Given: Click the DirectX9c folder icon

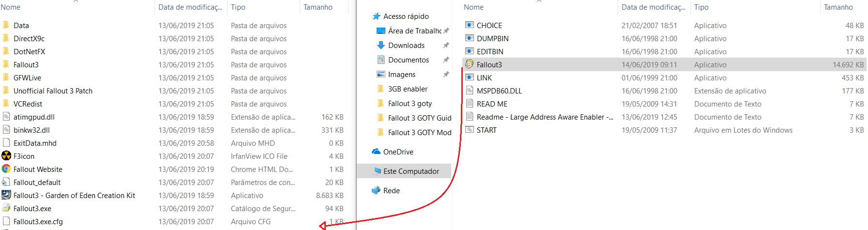Looking at the screenshot, I should tap(6, 38).
